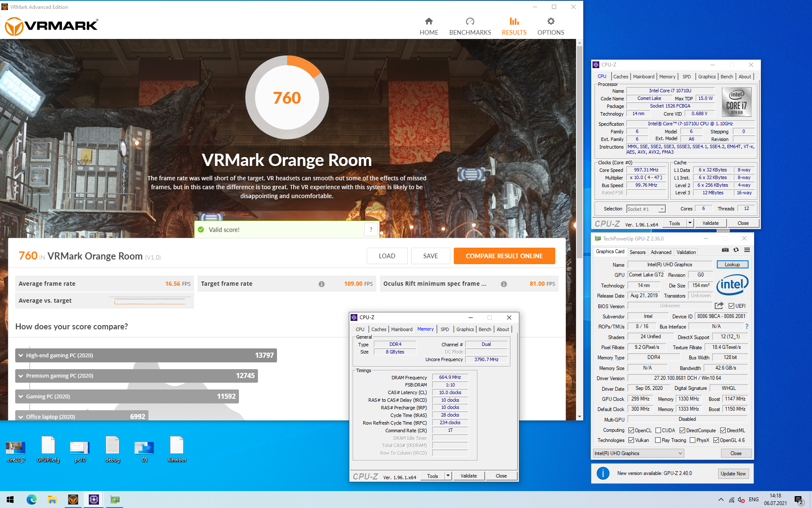Open the notification center icon
The image size is (812, 508).
[798, 500]
